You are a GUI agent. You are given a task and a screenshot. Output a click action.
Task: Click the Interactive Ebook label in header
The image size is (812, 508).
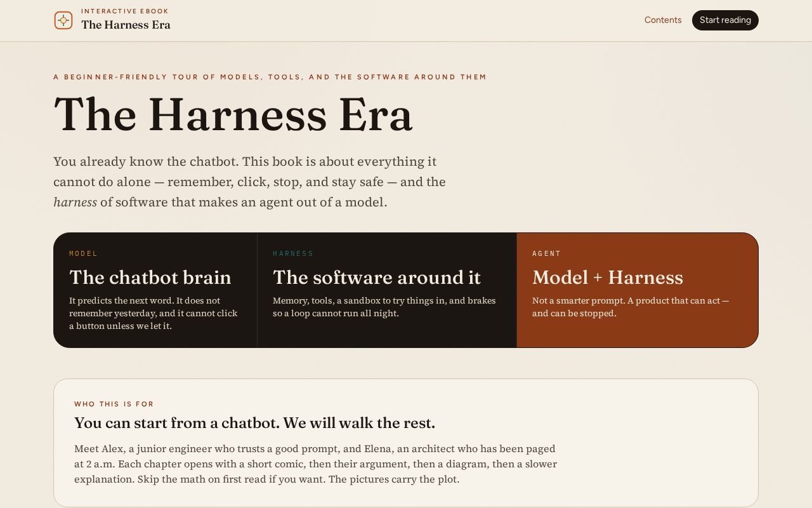tap(125, 11)
